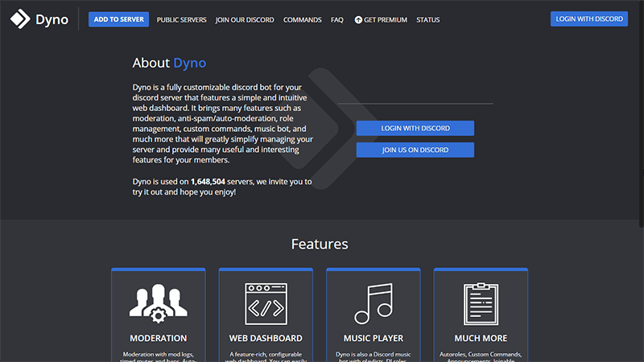Open the Status page
Image resolution: width=644 pixels, height=362 pixels.
[x=428, y=19]
